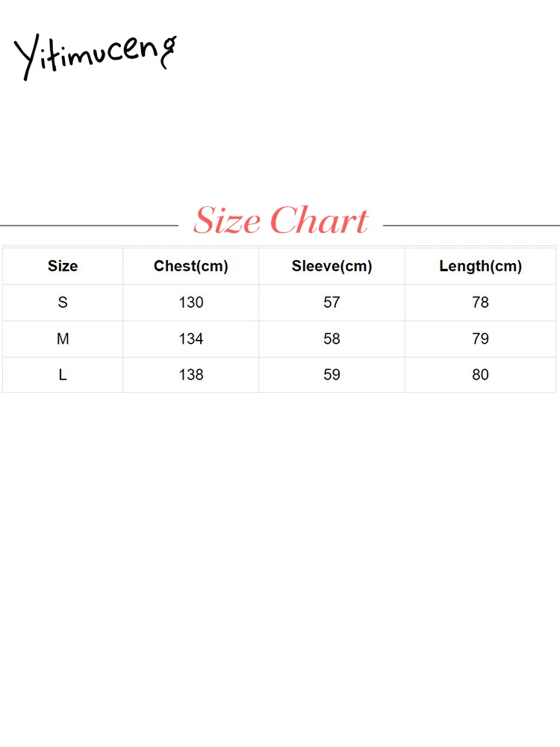This screenshot has width=560, height=747.
Task: Click chest value 134 cell
Action: (191, 339)
